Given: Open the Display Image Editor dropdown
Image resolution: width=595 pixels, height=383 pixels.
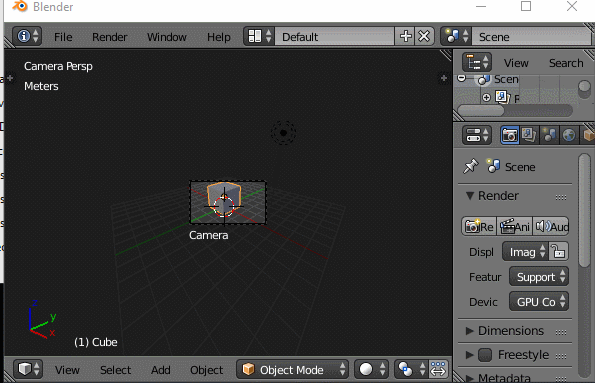Looking at the screenshot, I should (525, 252).
